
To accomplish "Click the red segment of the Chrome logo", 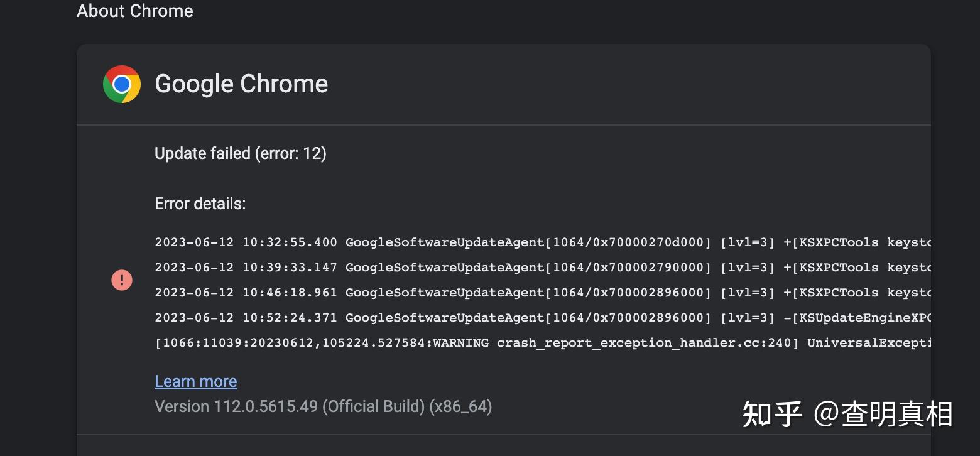I will coord(121,69).
